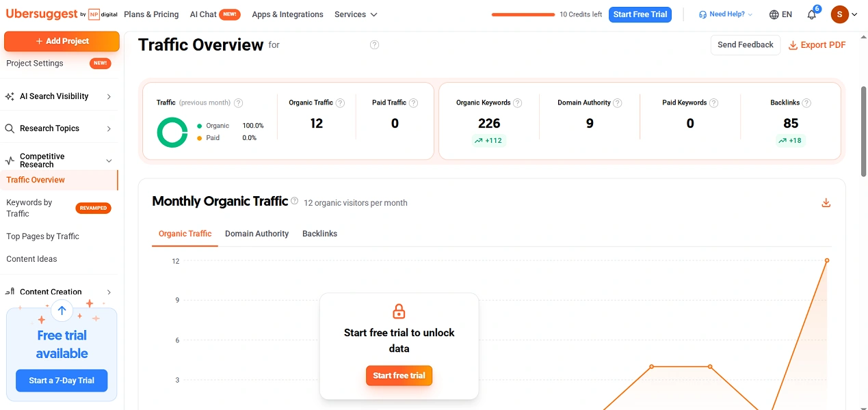Viewport: 868px width, 410px height.
Task: Expand the Need Help dropdown
Action: click(x=750, y=14)
